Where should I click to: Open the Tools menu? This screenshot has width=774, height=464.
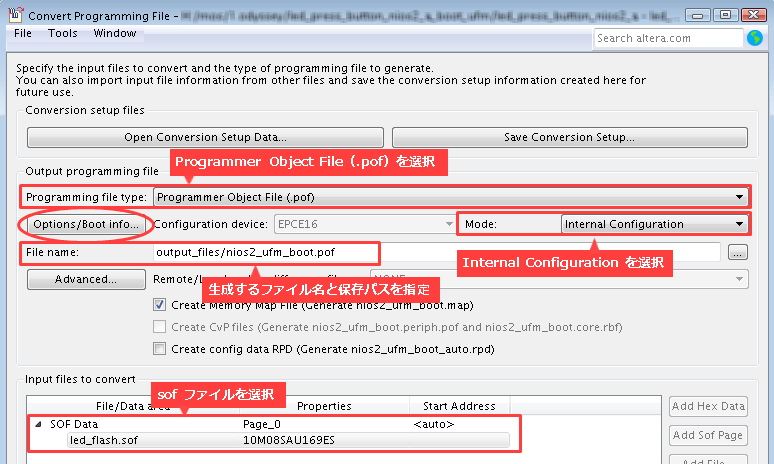(63, 34)
